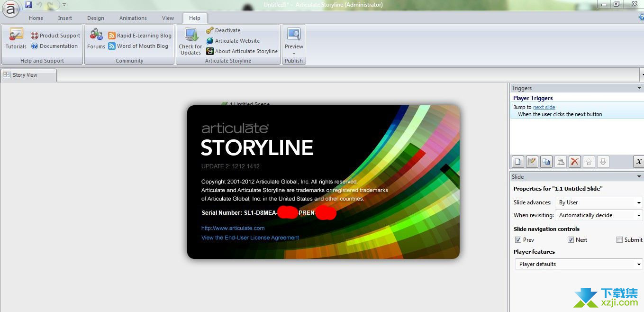
Task: Open the www.articulate.com link
Action: [233, 228]
